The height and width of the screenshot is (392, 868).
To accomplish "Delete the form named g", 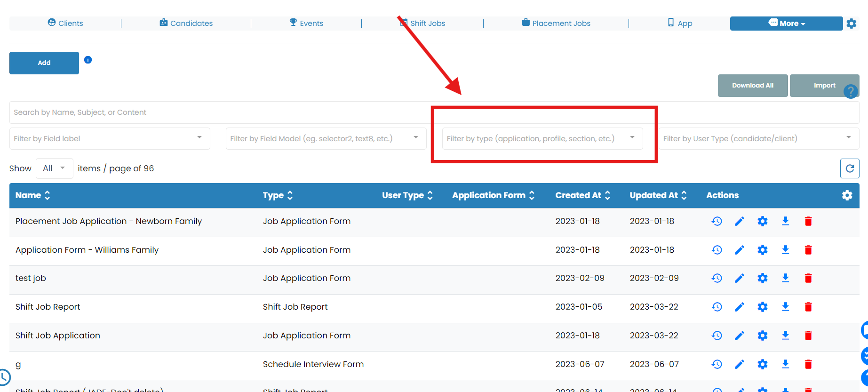I will (x=808, y=364).
